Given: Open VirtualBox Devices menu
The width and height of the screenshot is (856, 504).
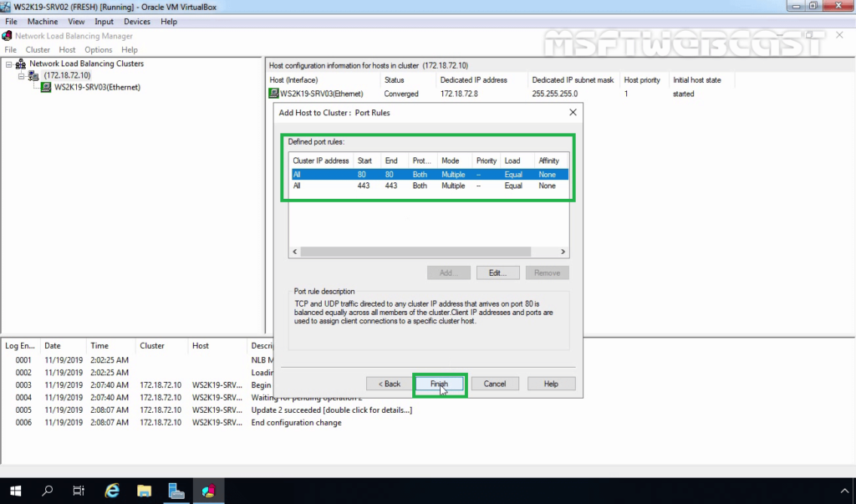Looking at the screenshot, I should point(137,21).
